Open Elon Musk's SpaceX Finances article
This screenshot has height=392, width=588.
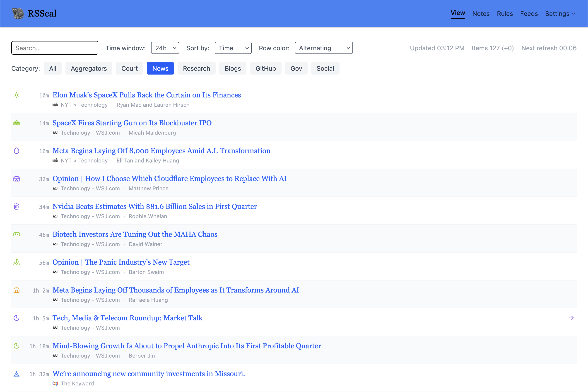[147, 95]
